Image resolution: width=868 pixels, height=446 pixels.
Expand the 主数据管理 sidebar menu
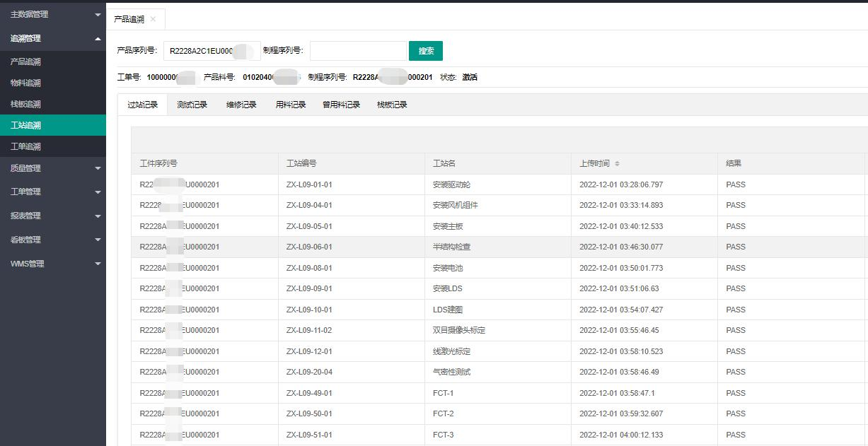point(52,14)
